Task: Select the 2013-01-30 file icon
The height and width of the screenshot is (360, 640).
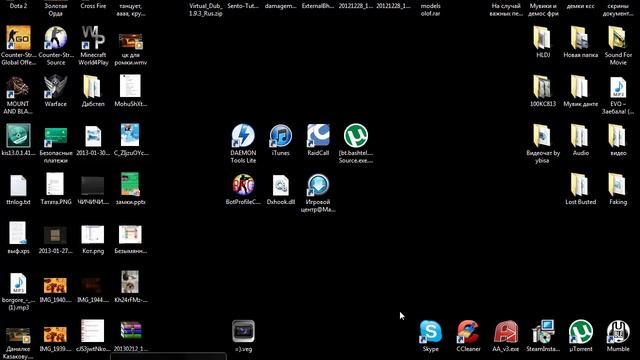Action: point(93,137)
